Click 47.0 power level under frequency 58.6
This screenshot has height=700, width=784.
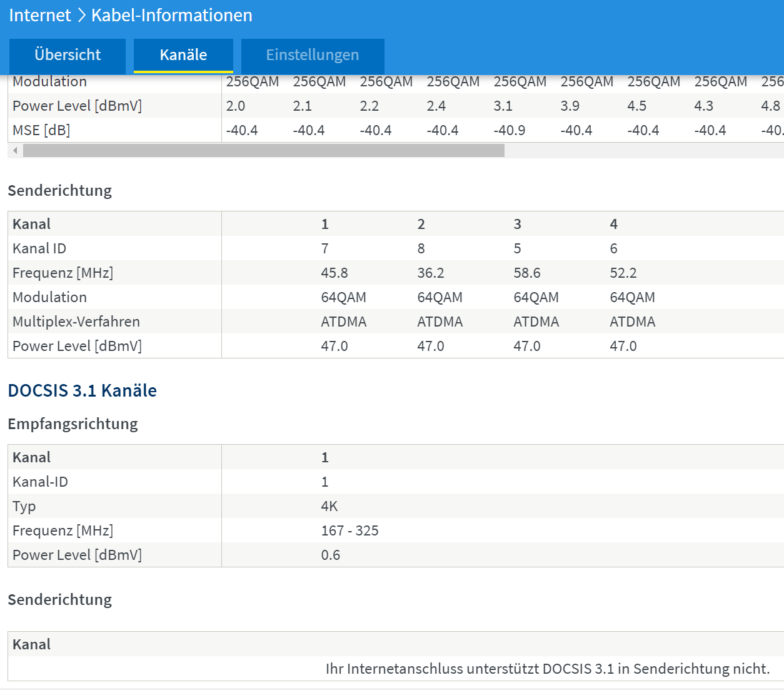527,346
